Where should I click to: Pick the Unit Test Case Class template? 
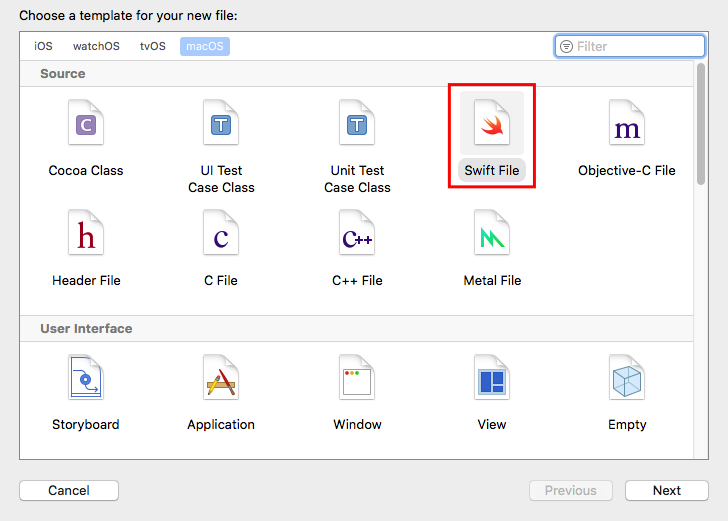[x=357, y=125]
